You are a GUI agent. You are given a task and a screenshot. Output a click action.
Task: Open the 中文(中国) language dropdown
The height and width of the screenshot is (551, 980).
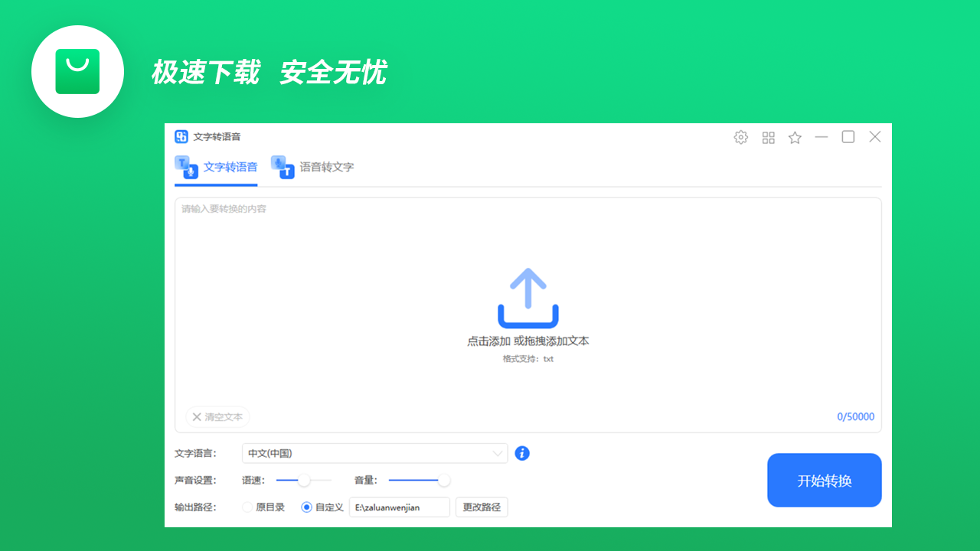click(x=374, y=453)
